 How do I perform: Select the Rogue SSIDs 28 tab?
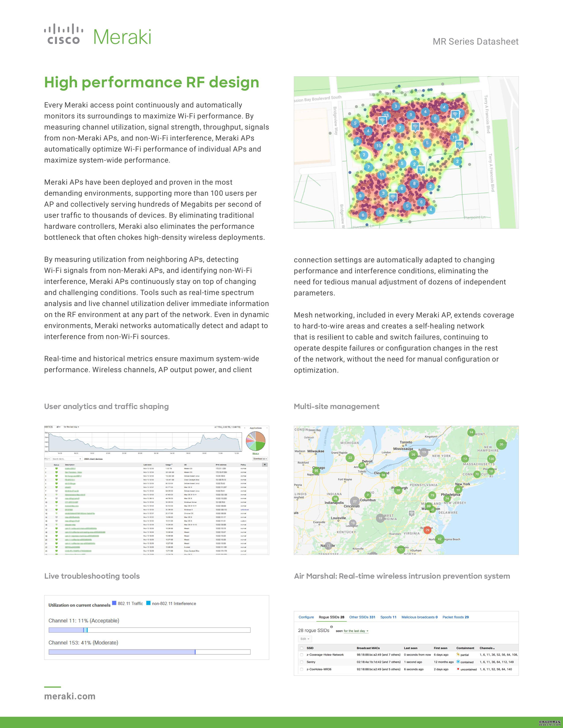click(332, 617)
